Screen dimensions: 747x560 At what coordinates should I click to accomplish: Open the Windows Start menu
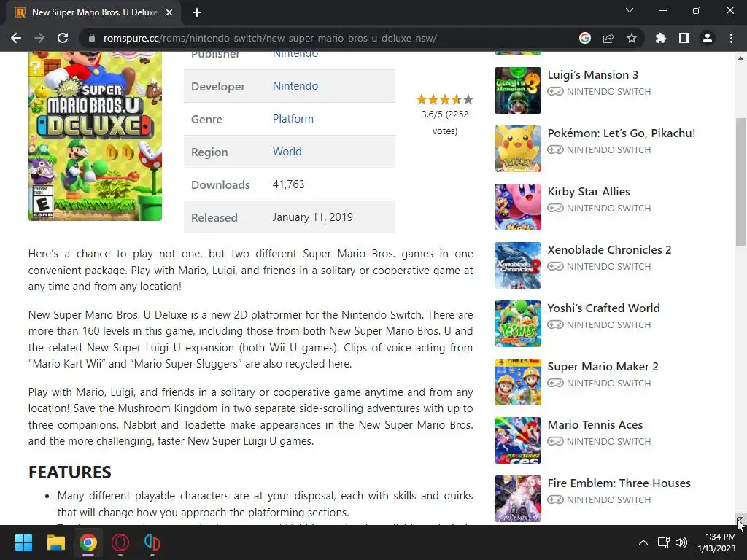point(23,542)
